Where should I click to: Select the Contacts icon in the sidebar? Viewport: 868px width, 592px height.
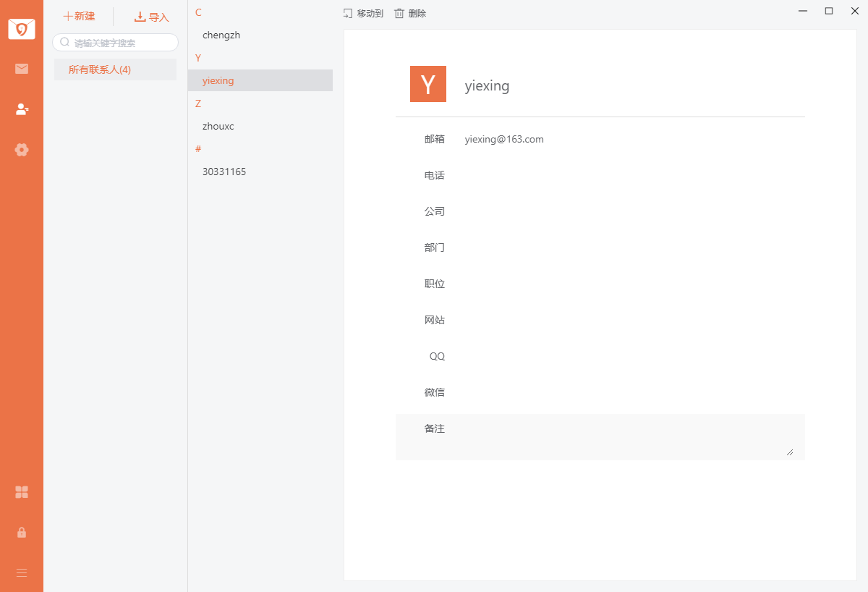21,109
